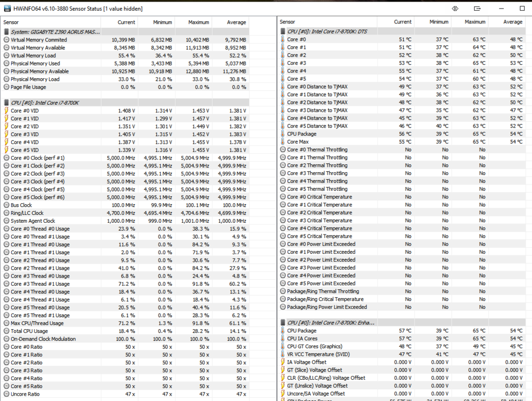Image resolution: width=532 pixels, height=401 pixels.
Task: Toggle the circle beside Total CPU Usage
Action: (x=5, y=331)
